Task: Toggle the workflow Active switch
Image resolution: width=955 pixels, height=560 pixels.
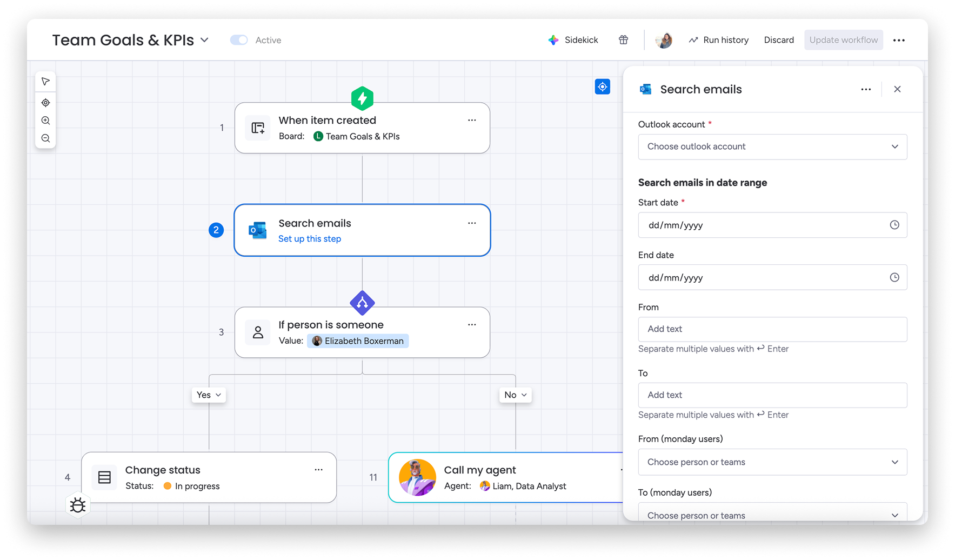Action: click(238, 40)
